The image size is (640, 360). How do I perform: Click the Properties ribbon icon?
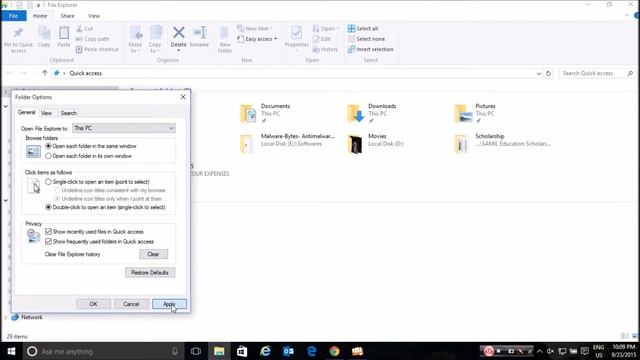coord(297,37)
